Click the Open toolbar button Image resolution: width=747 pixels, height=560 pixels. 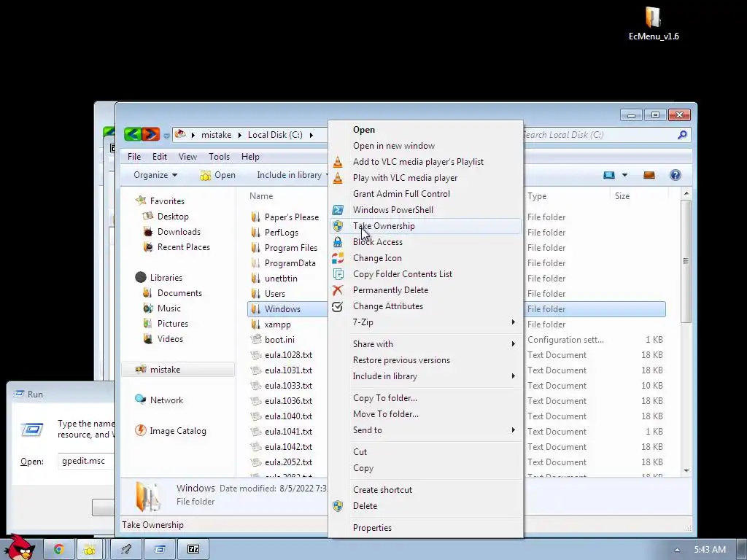coord(218,175)
